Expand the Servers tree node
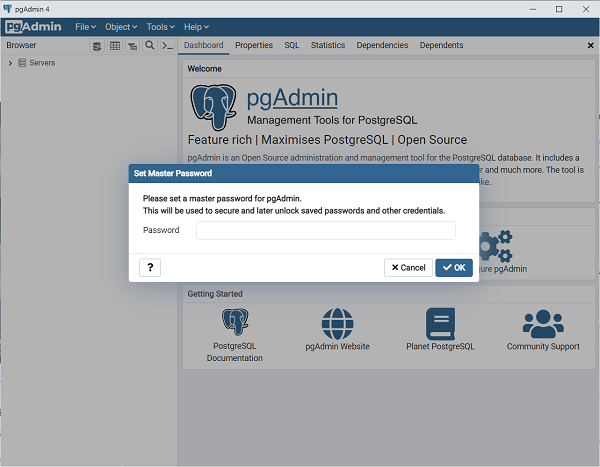Image resolution: width=600 pixels, height=467 pixels. (x=10, y=63)
